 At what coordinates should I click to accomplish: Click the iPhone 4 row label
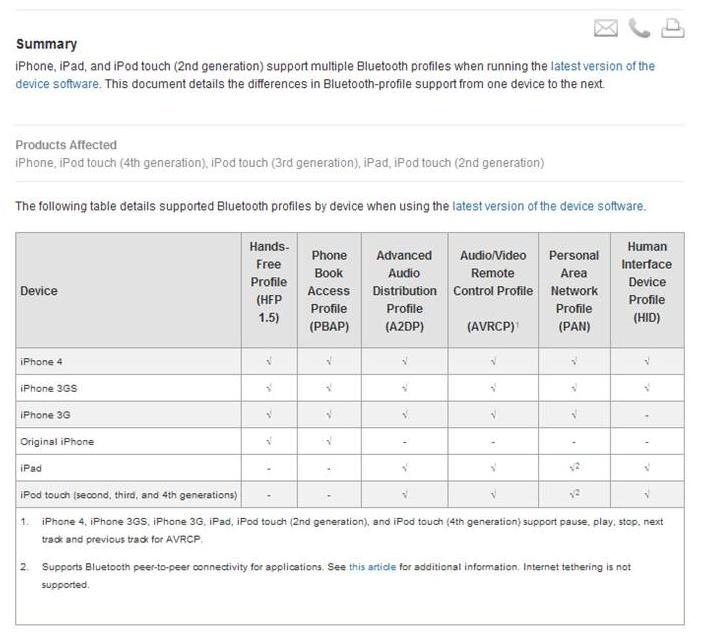point(42,361)
